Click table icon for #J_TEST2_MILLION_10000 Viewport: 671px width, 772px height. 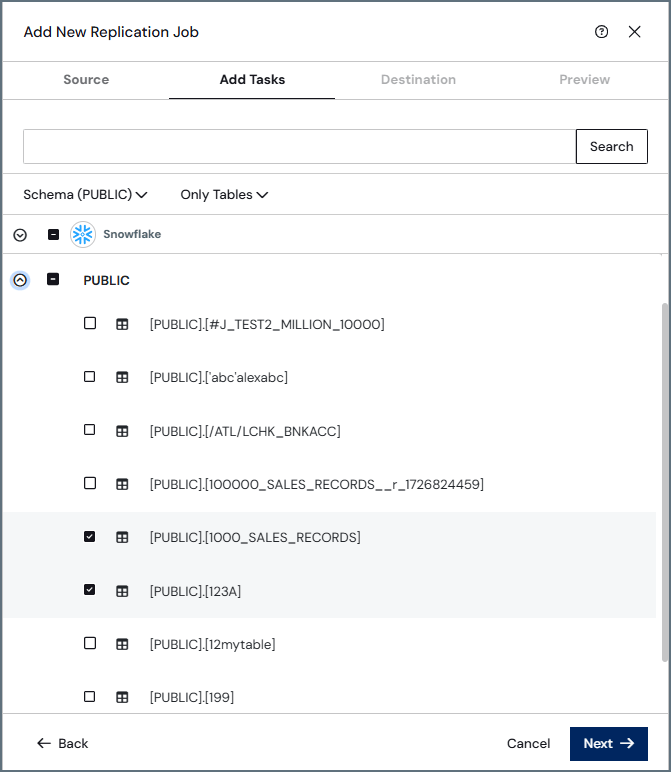tap(122, 324)
